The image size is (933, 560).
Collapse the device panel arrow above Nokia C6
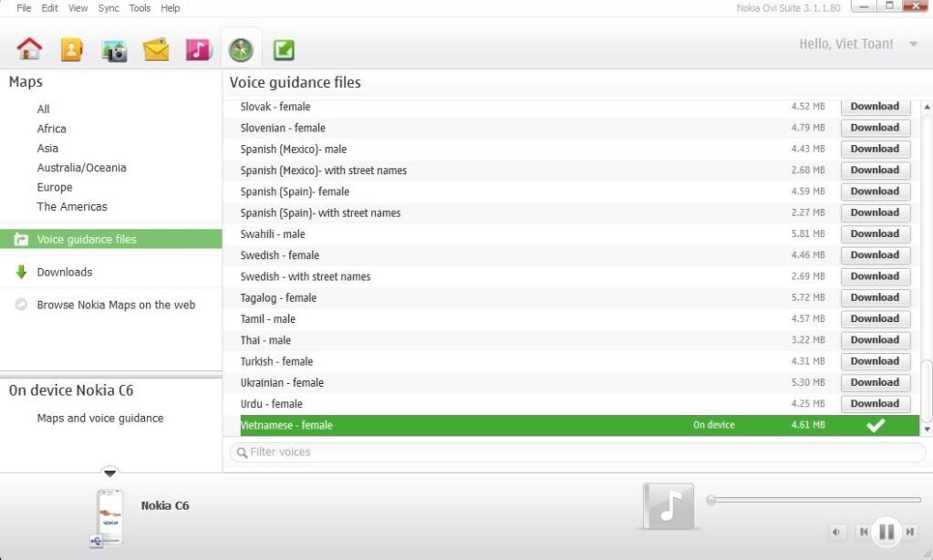tap(109, 473)
